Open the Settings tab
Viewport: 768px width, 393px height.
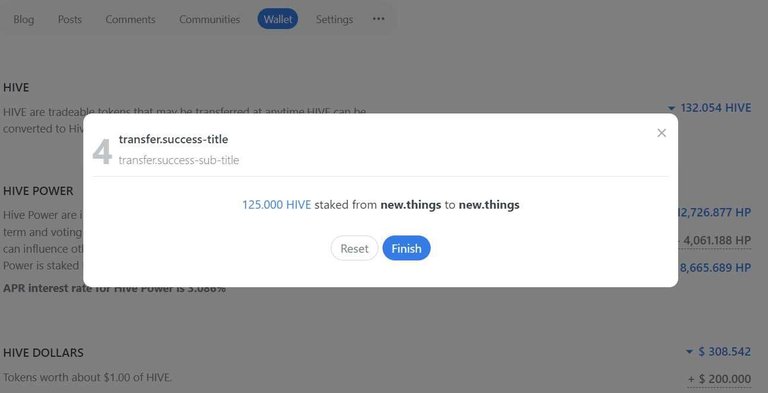[x=334, y=20]
